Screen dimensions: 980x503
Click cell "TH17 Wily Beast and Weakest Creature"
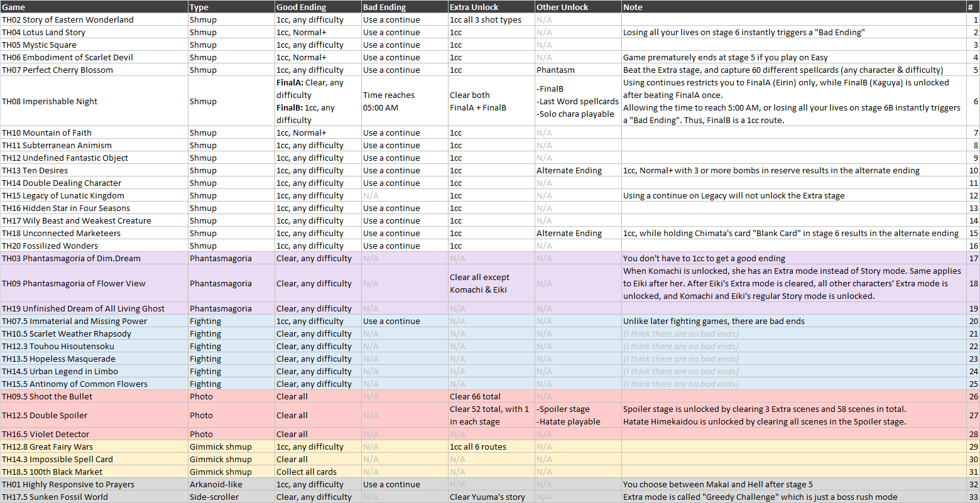click(94, 220)
